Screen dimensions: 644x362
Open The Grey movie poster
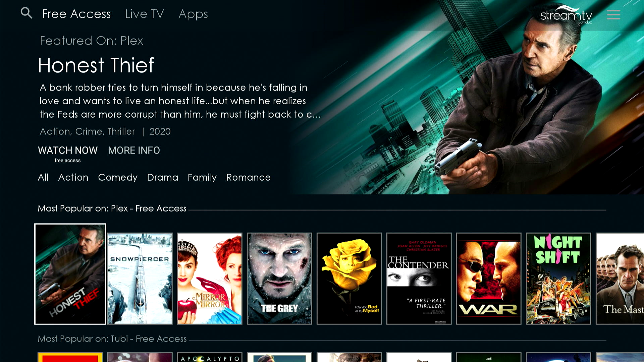(279, 279)
